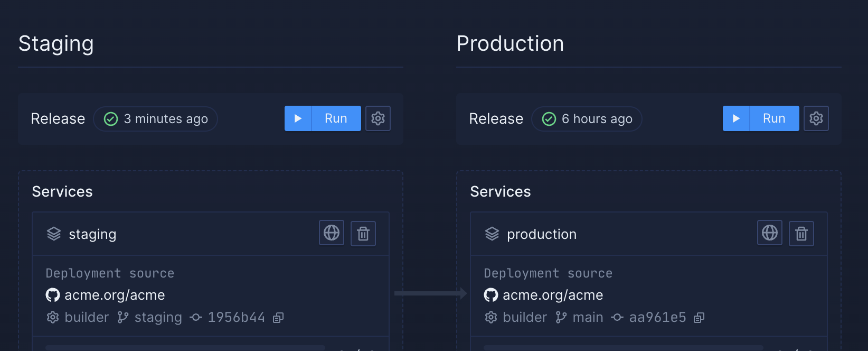
Task: Select the staging branch label
Action: click(157, 317)
